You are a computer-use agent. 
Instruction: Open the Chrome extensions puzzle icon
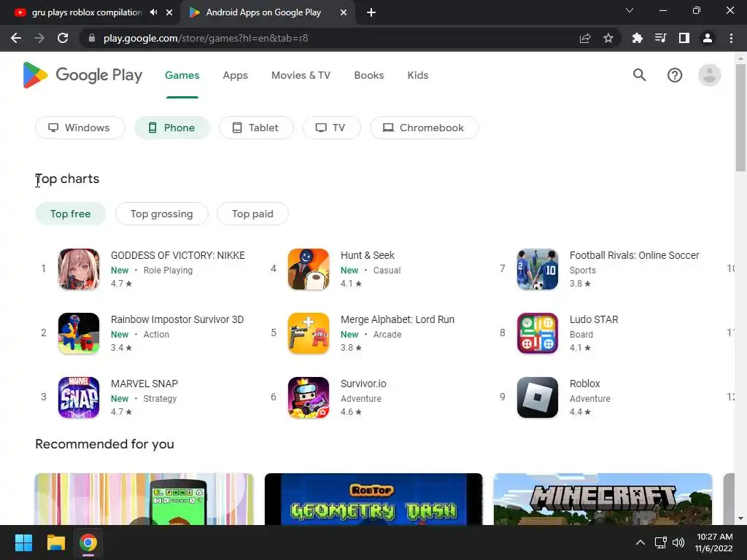tap(637, 38)
